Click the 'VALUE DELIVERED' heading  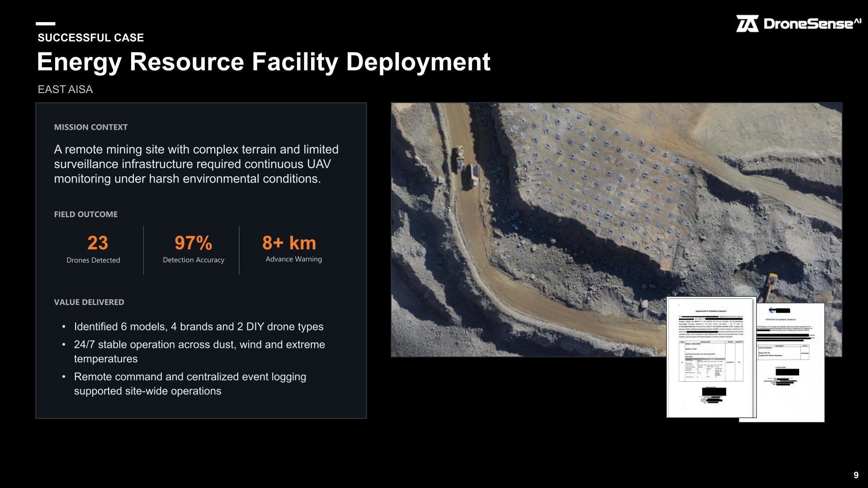tap(89, 302)
